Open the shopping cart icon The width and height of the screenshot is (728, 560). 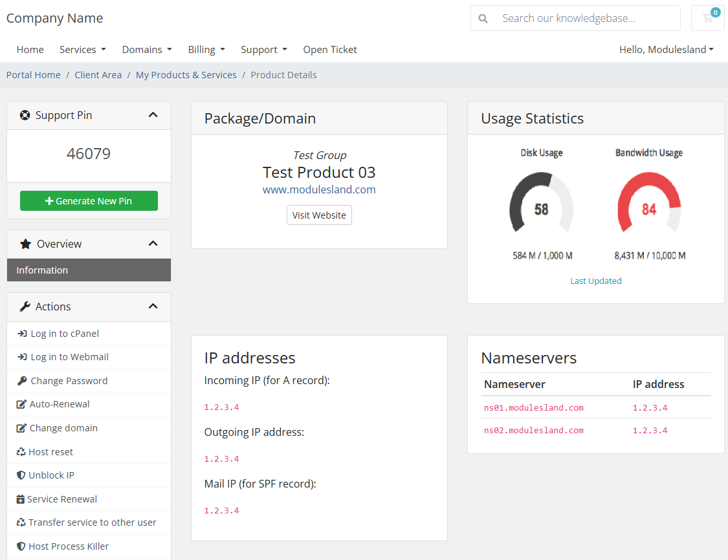pyautogui.click(x=707, y=18)
